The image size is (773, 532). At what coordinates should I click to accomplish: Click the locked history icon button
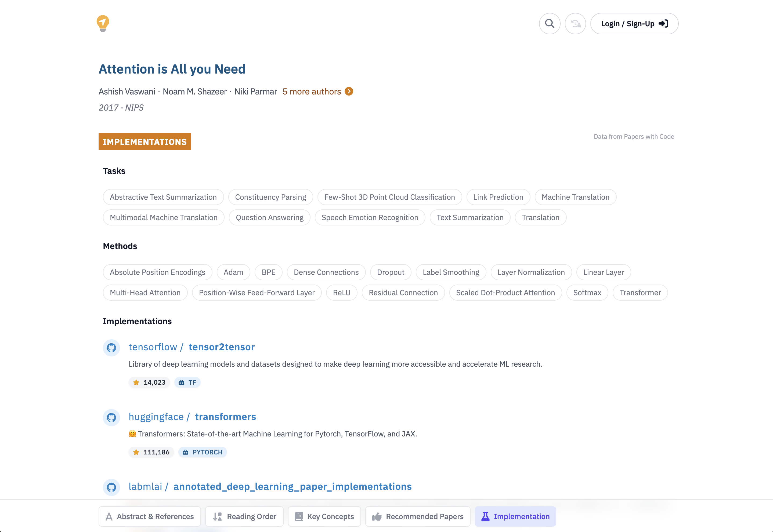point(575,24)
